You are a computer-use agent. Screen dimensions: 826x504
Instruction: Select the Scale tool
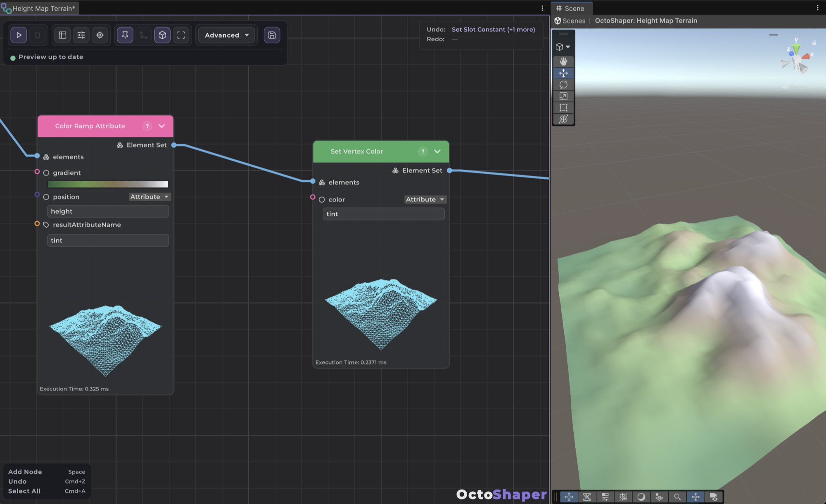pos(563,96)
